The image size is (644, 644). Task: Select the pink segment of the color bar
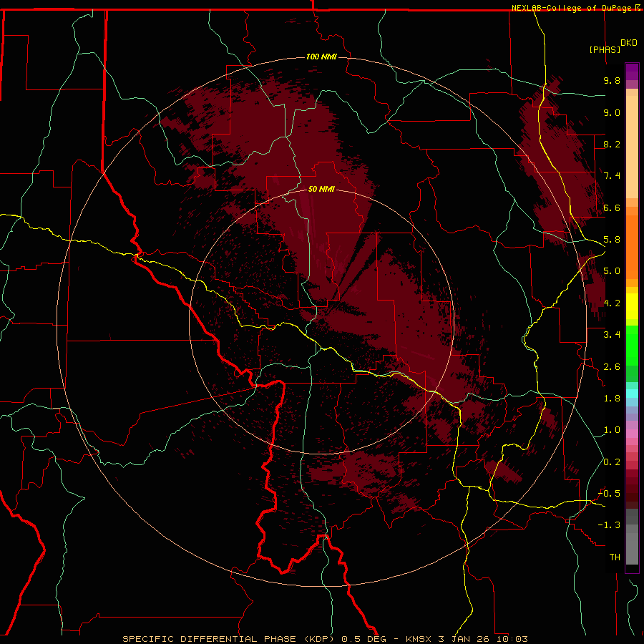[x=632, y=434]
